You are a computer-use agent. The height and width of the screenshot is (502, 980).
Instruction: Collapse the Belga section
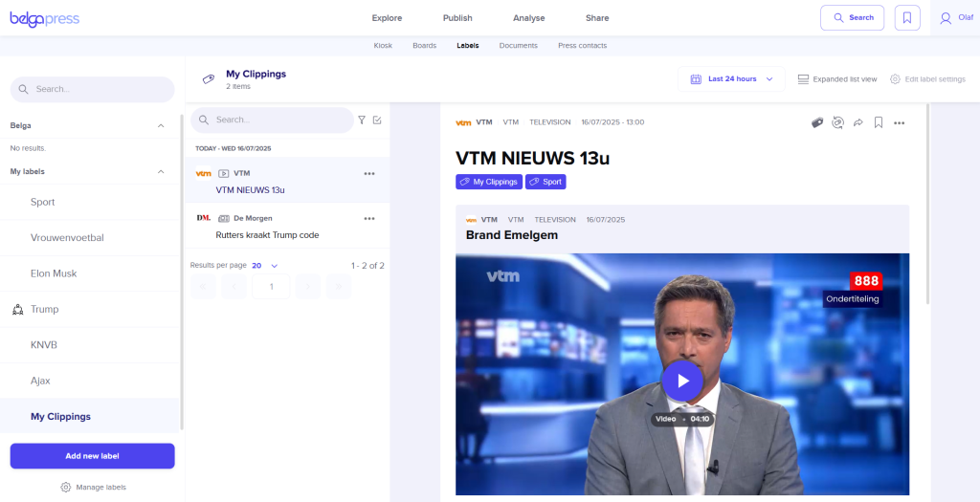click(161, 125)
